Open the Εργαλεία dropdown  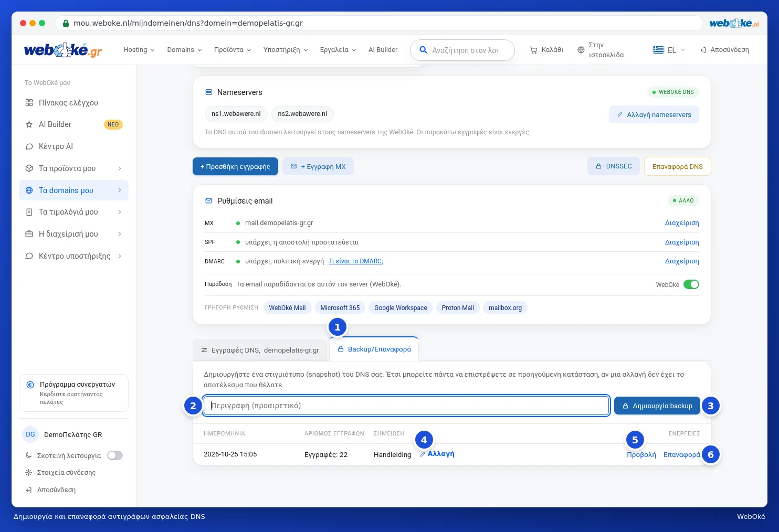pyautogui.click(x=338, y=50)
